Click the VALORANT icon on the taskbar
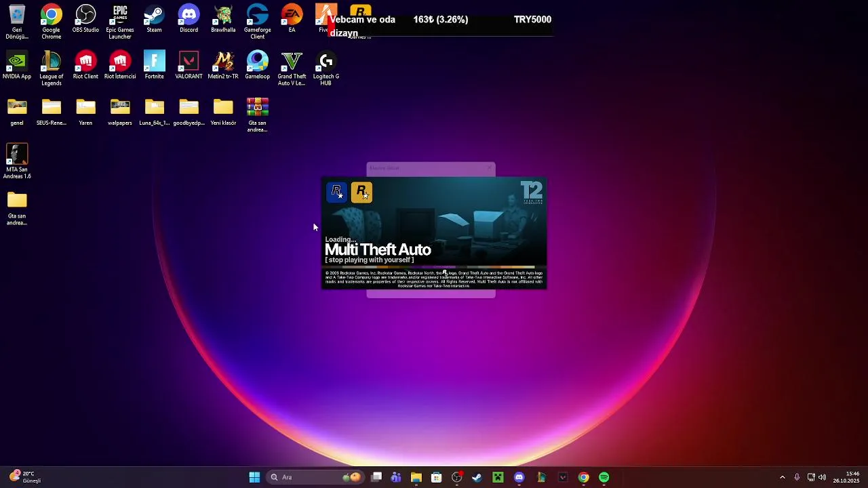The height and width of the screenshot is (488, 868). coord(562,477)
